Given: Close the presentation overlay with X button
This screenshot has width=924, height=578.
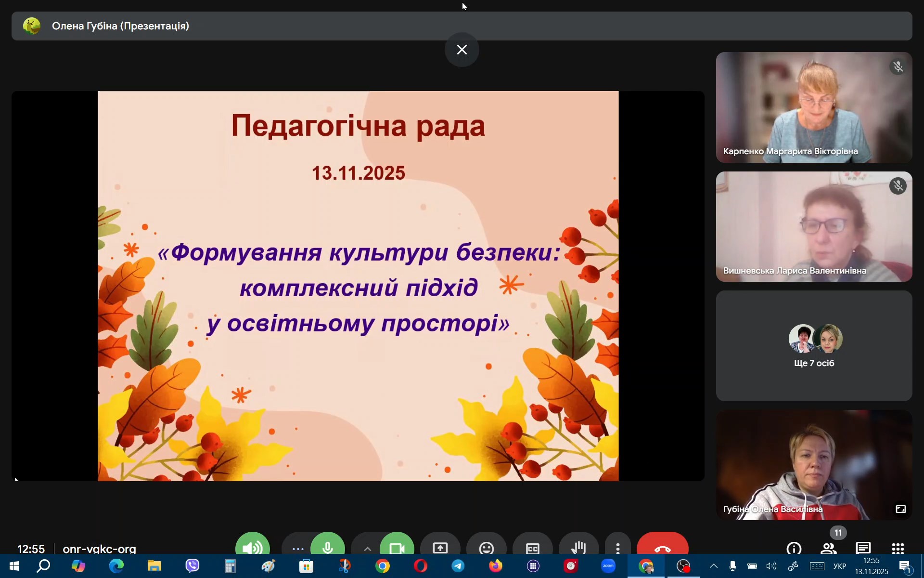Looking at the screenshot, I should [462, 50].
